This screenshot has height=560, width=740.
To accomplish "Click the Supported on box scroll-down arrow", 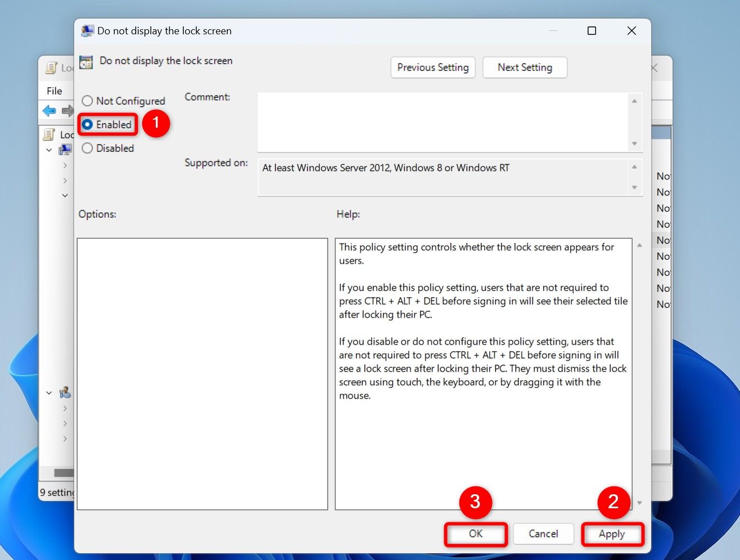I will tap(634, 188).
